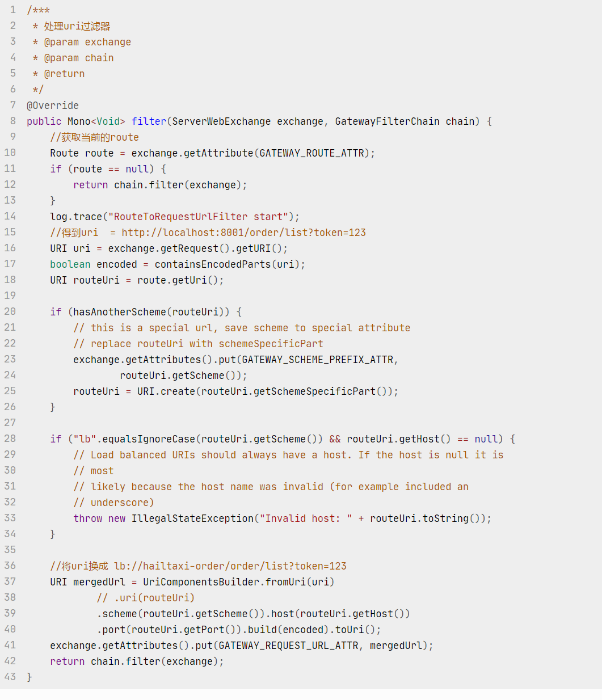
Task: Click line number 14 in the gutter
Action: click(10, 216)
